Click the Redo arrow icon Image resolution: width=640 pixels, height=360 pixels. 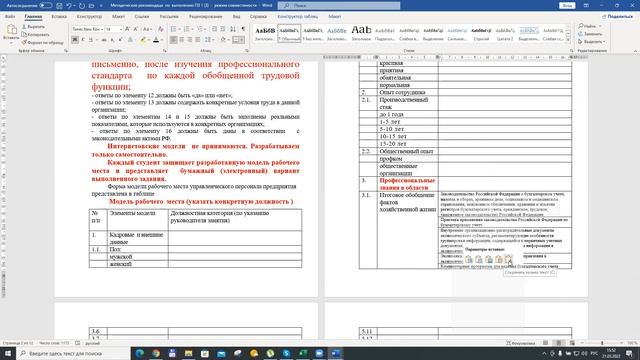(x=82, y=5)
